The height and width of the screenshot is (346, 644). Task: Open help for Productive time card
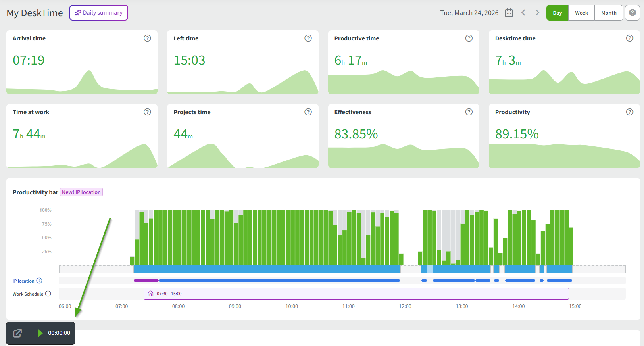[x=469, y=38]
